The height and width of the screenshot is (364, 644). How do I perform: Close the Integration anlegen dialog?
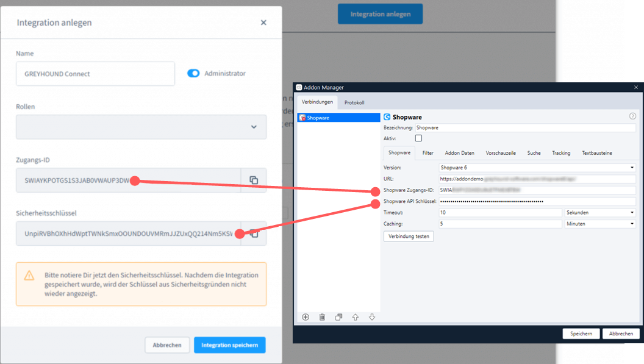coord(263,23)
